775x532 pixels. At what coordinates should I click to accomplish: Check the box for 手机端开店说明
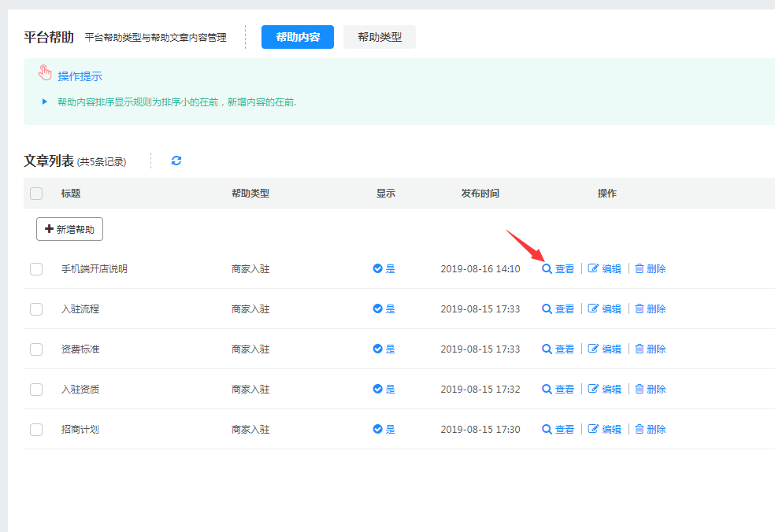pos(36,269)
